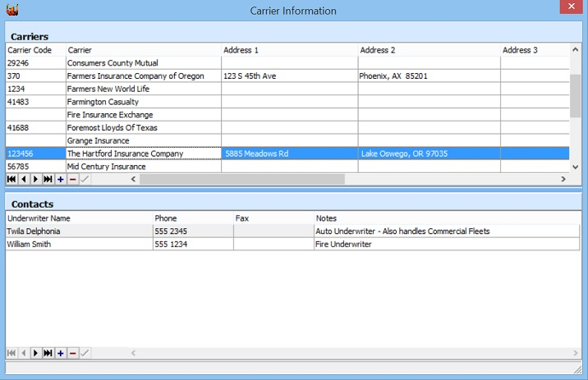
Task: Select Grange Insurance carrier row
Action: coord(287,140)
